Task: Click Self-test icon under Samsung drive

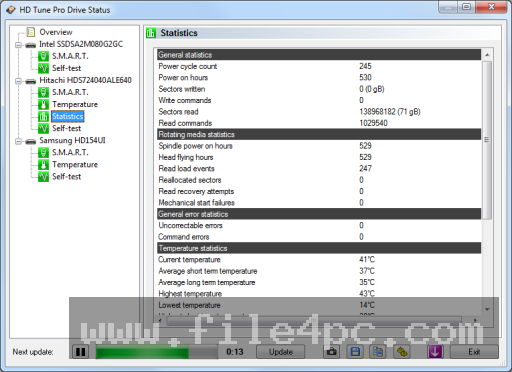Action: [x=43, y=176]
